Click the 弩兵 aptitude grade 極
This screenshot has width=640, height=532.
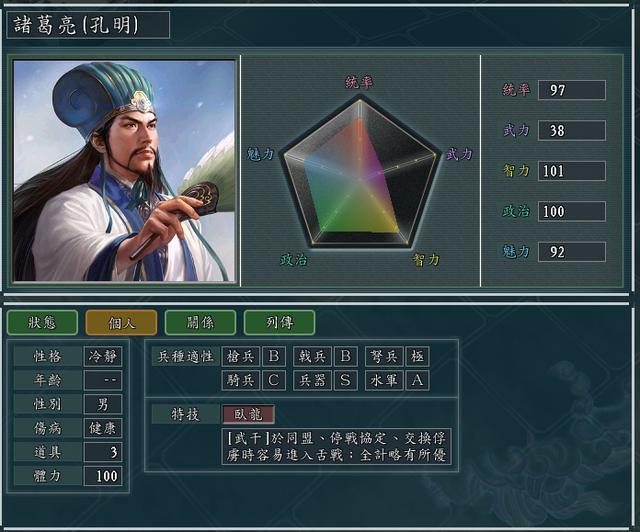click(418, 356)
